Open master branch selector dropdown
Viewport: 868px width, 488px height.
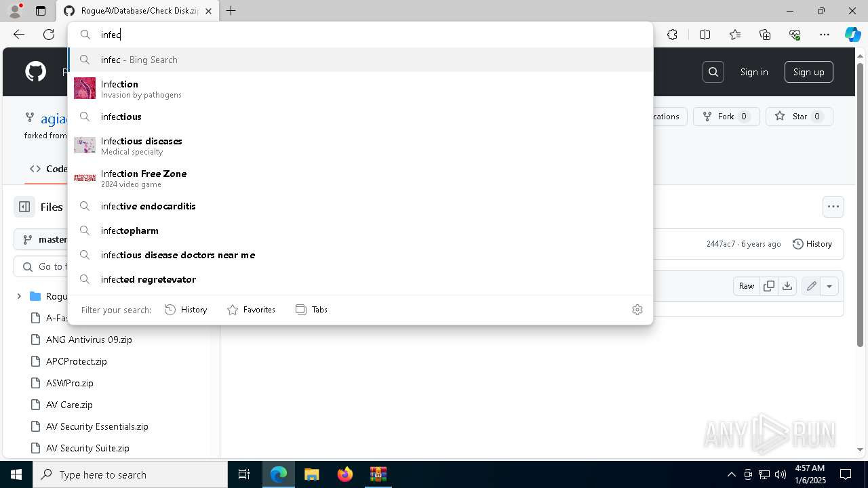coord(42,239)
